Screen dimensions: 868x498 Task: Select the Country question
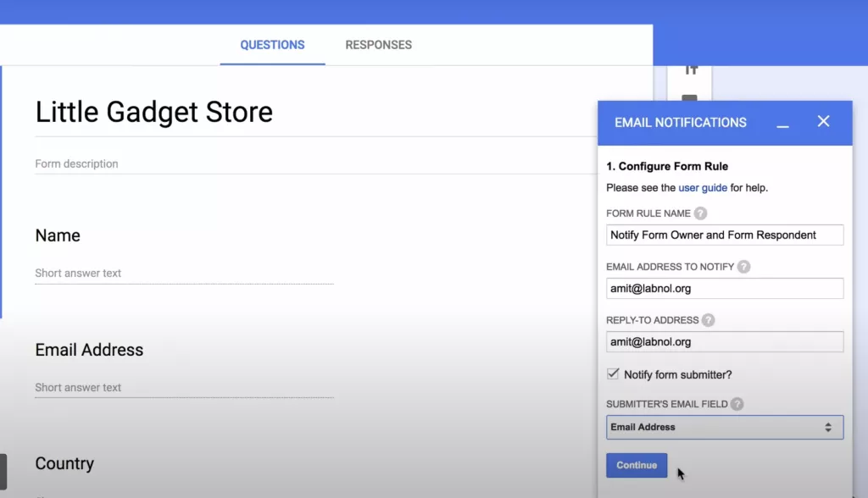(x=64, y=463)
